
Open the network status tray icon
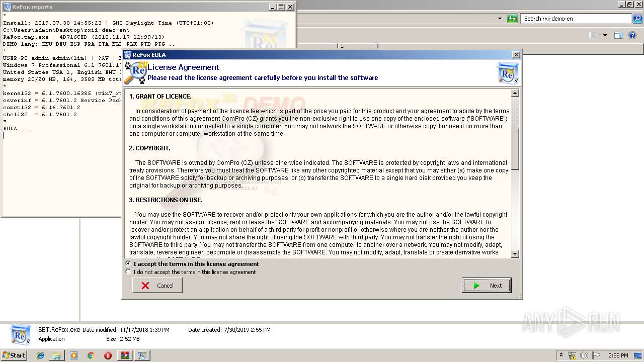click(572, 355)
